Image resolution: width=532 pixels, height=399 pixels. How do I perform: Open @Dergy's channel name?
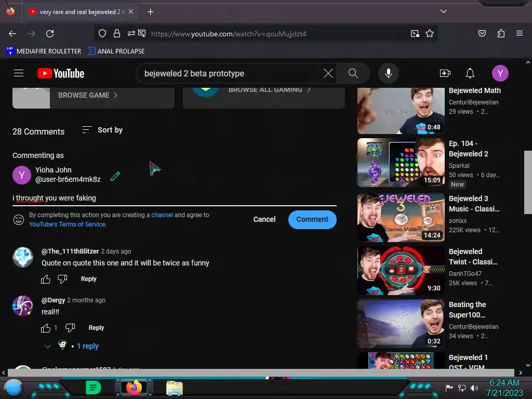point(53,300)
